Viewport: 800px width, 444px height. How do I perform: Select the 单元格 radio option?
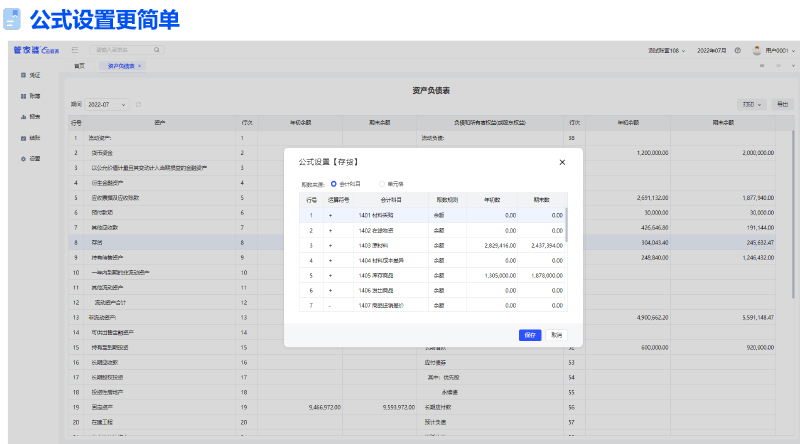(381, 184)
